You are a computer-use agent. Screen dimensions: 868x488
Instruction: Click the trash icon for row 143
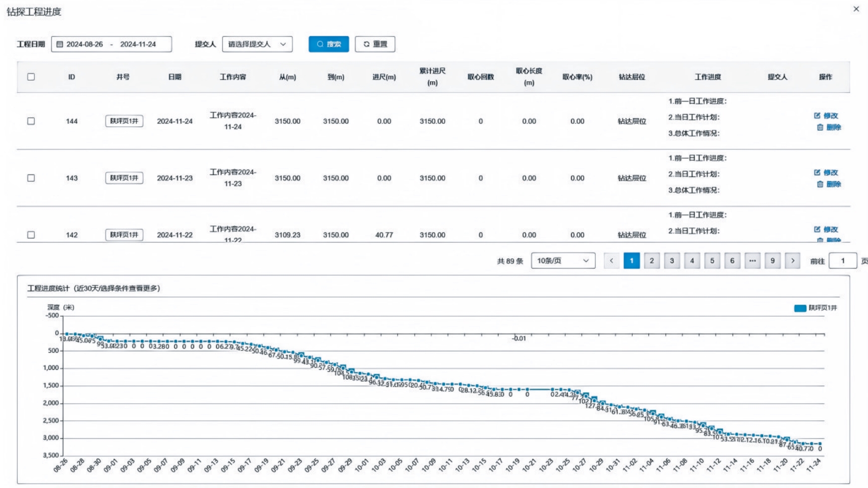tap(820, 184)
